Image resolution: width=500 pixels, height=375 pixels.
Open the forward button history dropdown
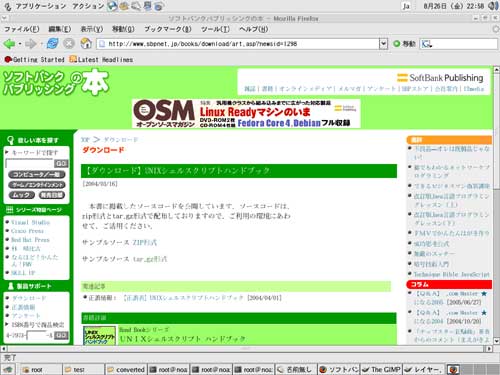pyautogui.click(x=42, y=44)
